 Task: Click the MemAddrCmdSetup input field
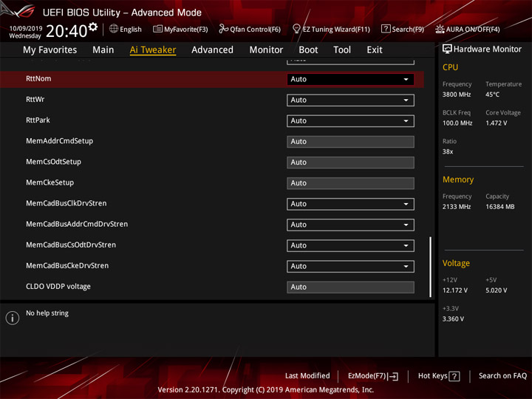(350, 142)
